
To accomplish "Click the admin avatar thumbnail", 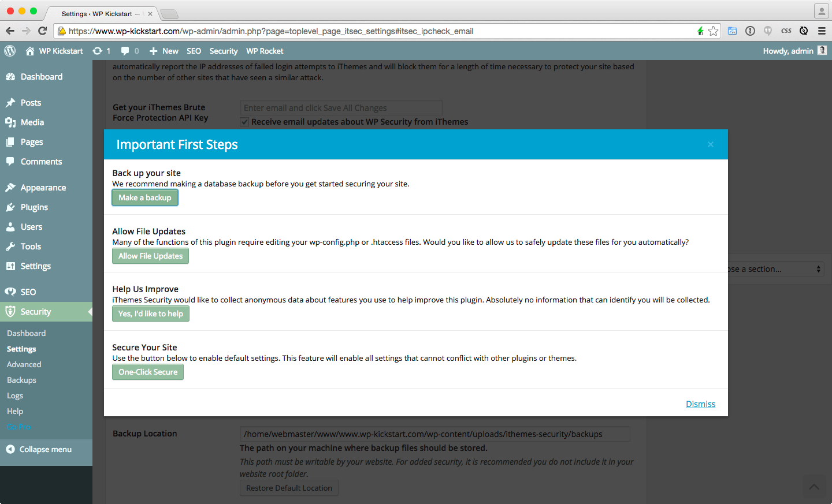I will tap(822, 51).
